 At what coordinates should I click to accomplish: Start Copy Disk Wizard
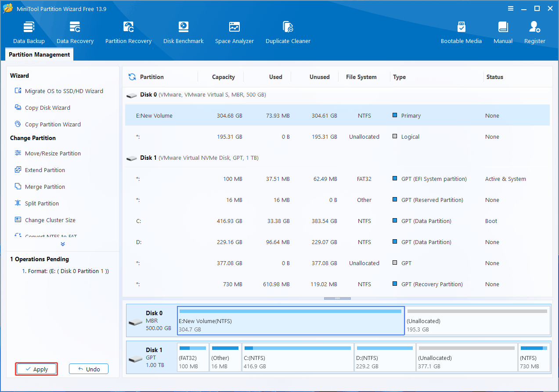(43, 108)
